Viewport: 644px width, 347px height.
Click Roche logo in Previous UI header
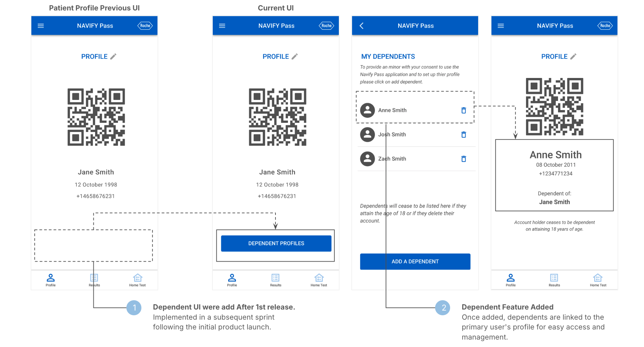(x=145, y=26)
